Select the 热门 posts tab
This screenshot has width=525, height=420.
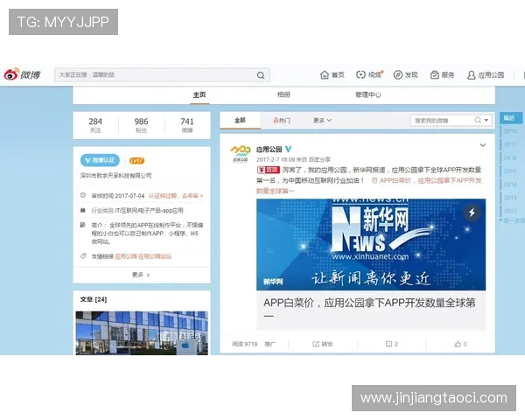[282, 120]
